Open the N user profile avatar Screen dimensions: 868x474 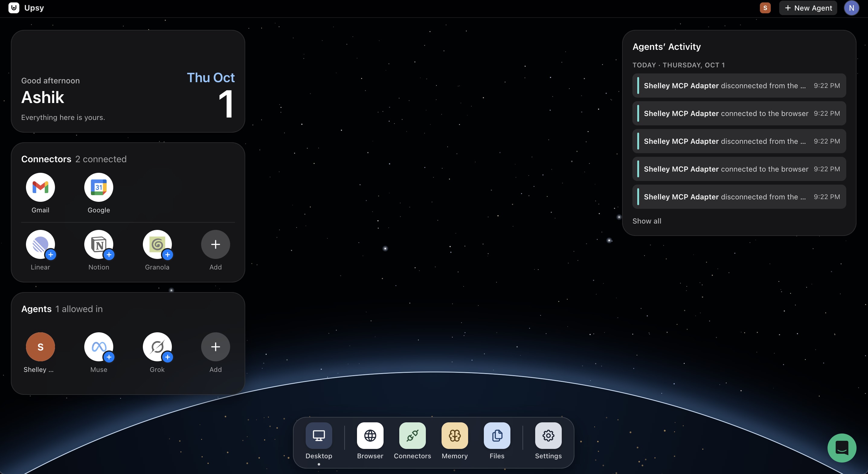click(851, 8)
